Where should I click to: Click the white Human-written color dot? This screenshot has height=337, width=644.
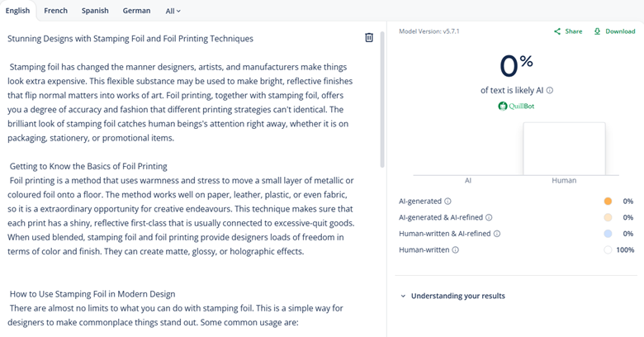[x=608, y=249]
